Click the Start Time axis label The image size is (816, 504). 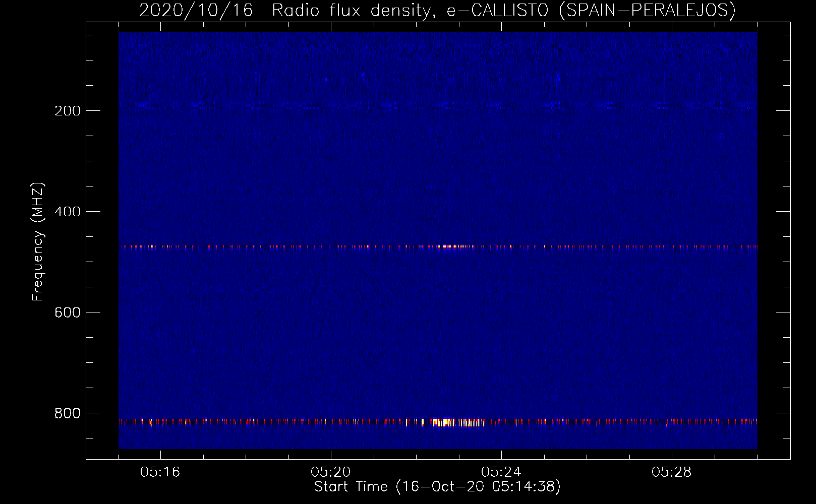click(437, 487)
